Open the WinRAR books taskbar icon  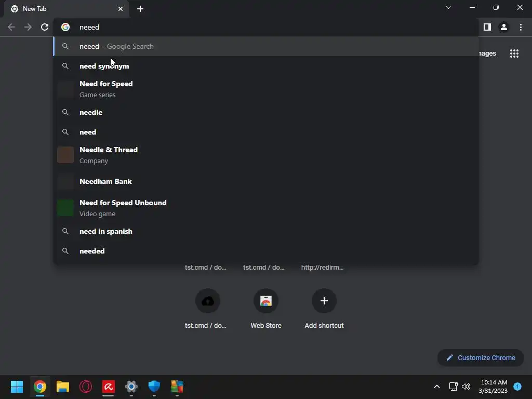(177, 387)
